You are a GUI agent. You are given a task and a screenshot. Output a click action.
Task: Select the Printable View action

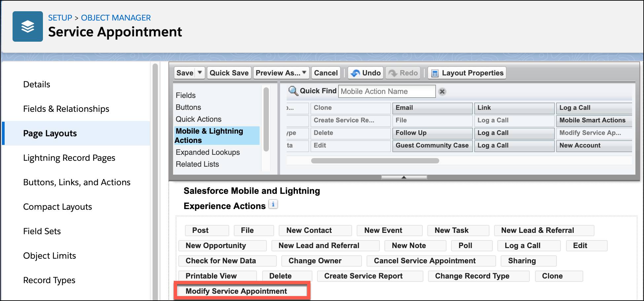(217, 276)
